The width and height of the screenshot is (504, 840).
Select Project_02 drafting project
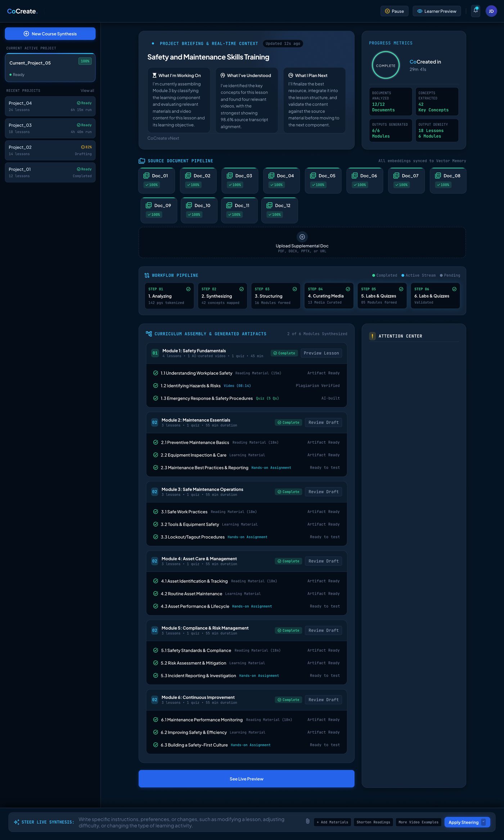pos(50,150)
